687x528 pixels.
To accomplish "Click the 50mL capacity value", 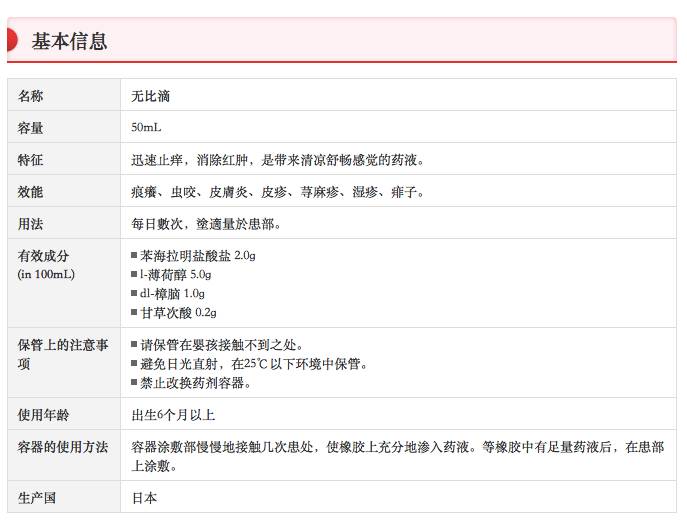I will [146, 128].
